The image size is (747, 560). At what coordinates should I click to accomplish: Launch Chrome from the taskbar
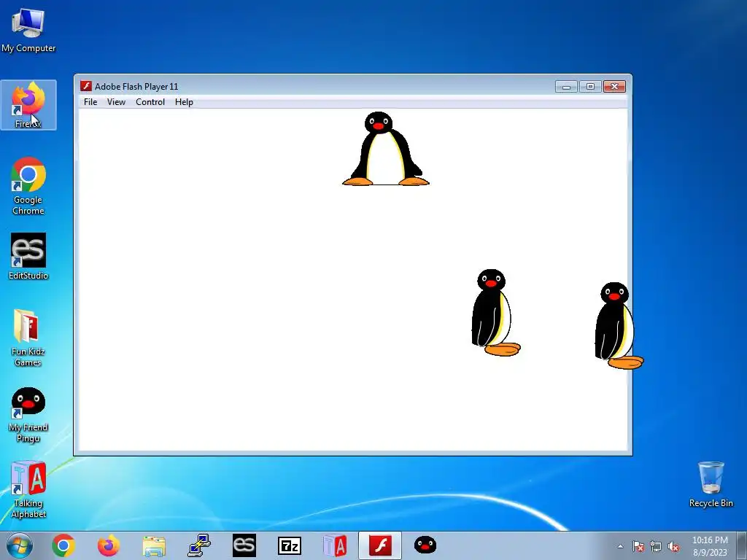[63, 545]
